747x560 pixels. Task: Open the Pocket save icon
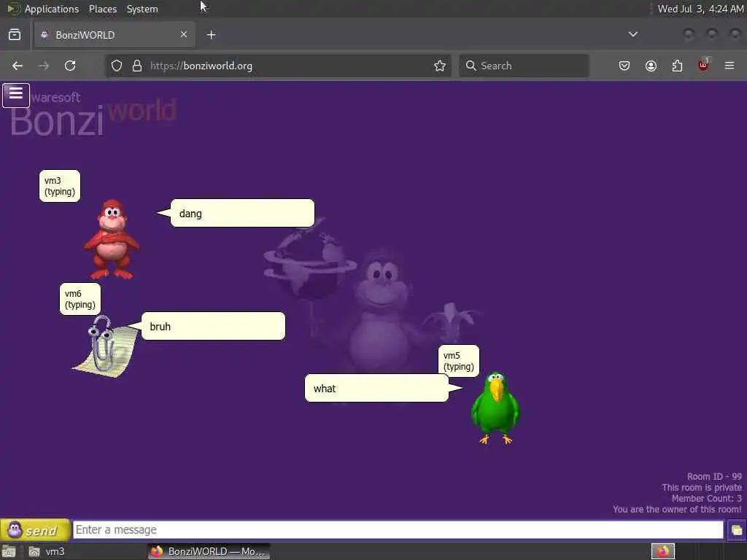tap(624, 66)
